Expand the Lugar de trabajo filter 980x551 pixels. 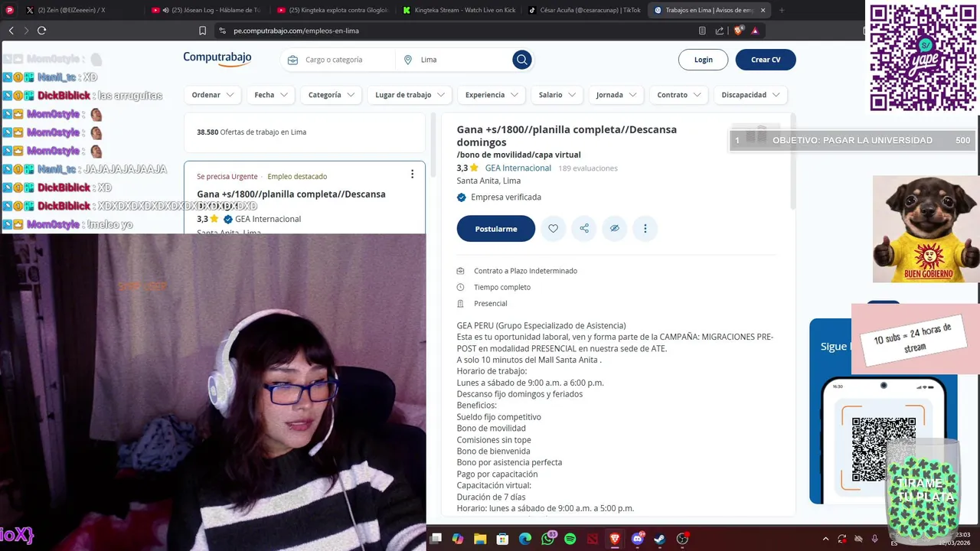[410, 95]
